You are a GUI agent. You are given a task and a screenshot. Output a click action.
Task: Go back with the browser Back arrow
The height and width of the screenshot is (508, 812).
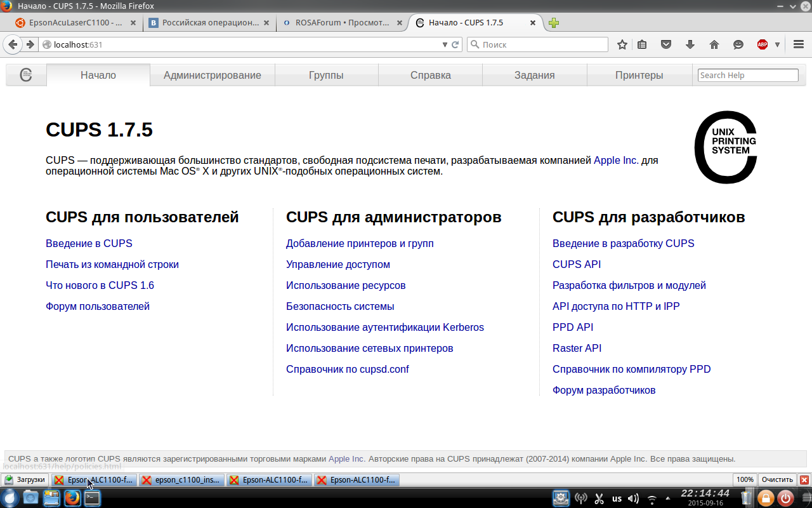tap(13, 44)
